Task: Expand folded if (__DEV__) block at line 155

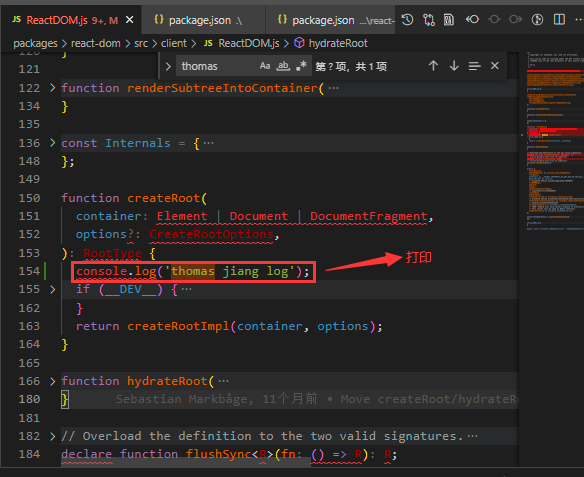Action: pos(53,290)
